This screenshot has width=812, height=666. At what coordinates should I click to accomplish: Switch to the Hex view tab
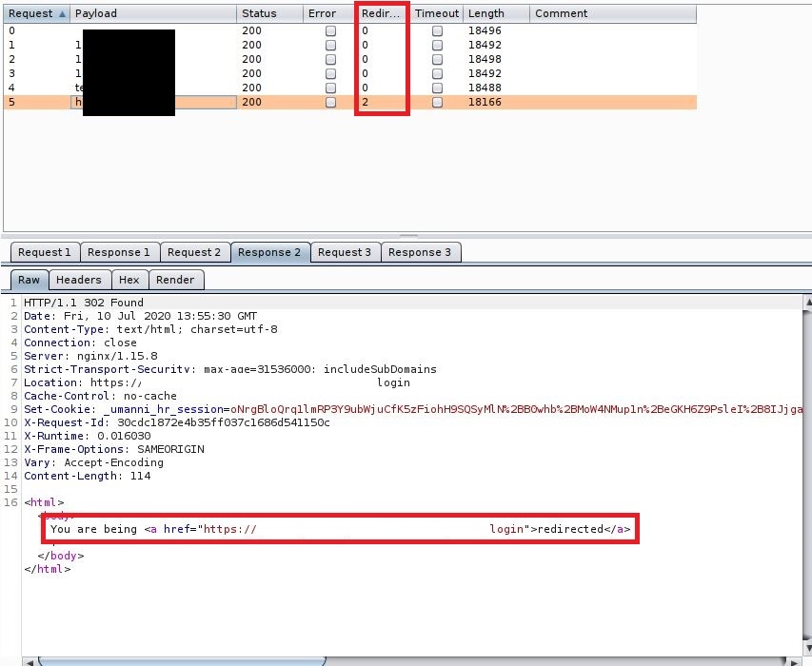click(x=129, y=280)
